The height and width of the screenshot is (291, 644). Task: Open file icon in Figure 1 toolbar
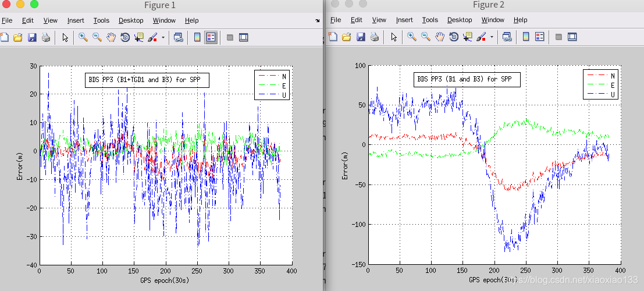point(17,37)
